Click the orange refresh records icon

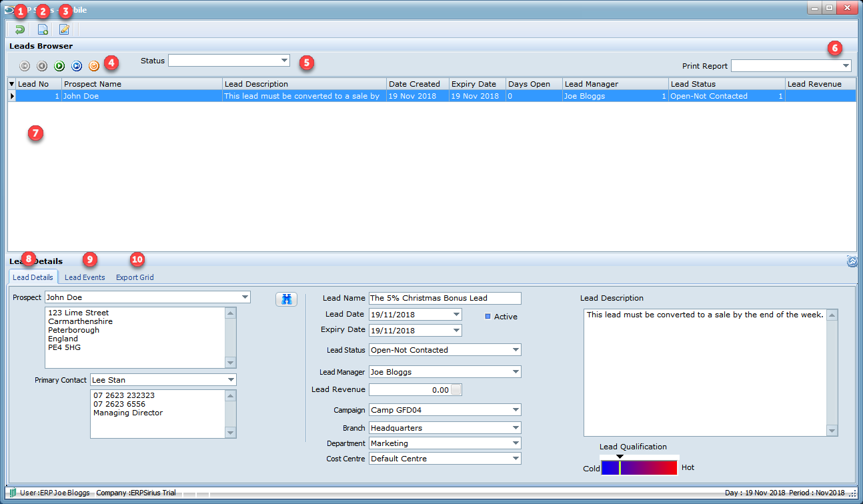click(x=94, y=66)
